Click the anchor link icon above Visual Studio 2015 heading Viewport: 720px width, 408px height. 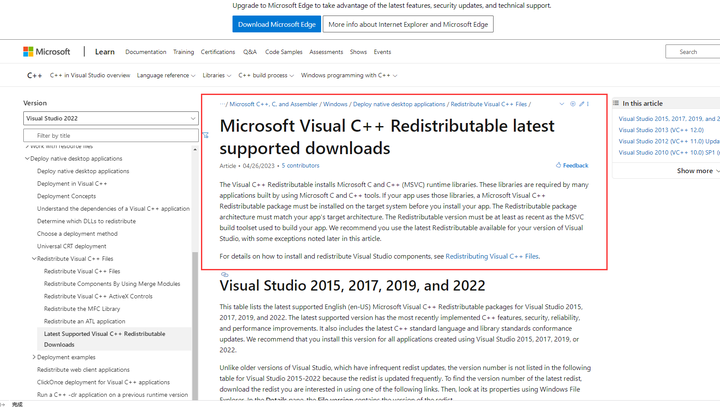(x=225, y=274)
